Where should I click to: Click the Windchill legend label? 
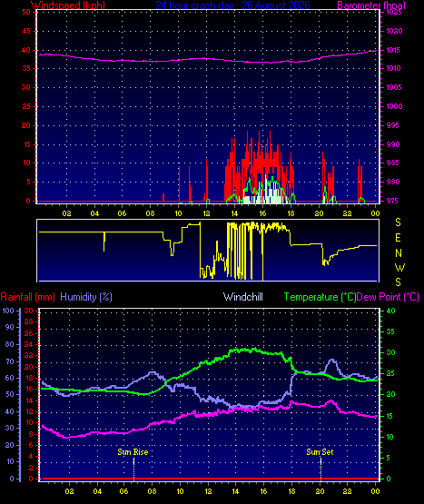(243, 297)
